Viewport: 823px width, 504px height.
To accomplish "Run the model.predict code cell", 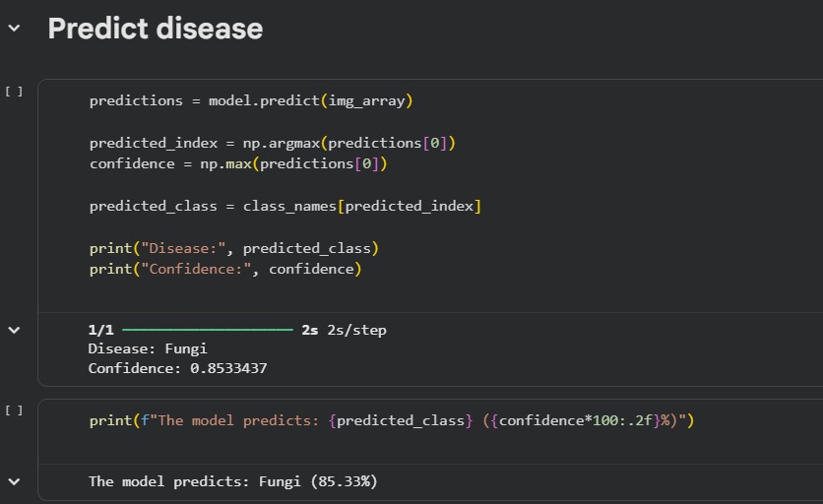I will coord(14,92).
